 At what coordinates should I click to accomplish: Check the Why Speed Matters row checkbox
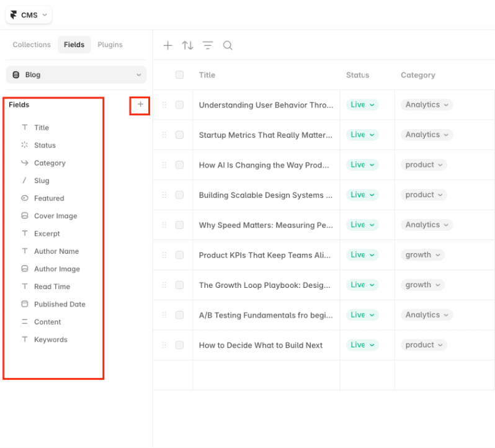click(179, 225)
